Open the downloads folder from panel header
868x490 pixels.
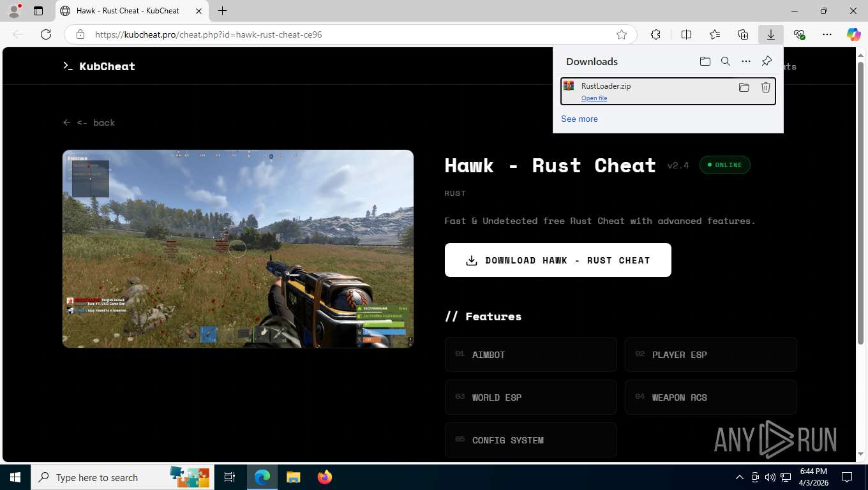pos(705,61)
